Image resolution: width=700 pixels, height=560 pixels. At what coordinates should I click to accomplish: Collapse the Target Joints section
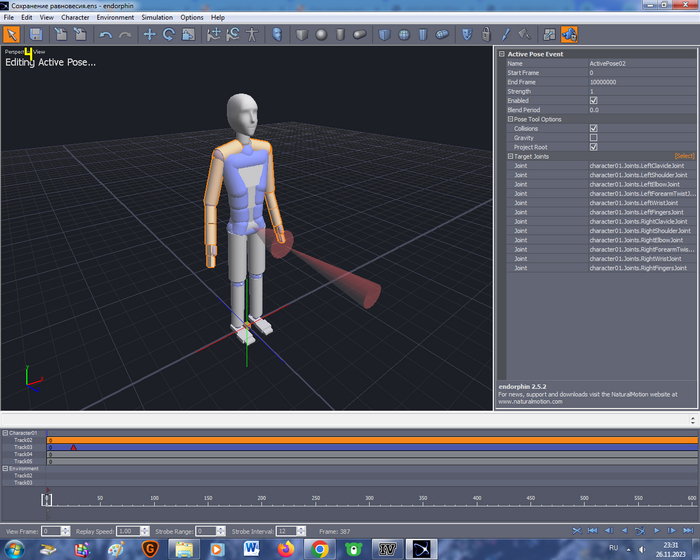(510, 156)
